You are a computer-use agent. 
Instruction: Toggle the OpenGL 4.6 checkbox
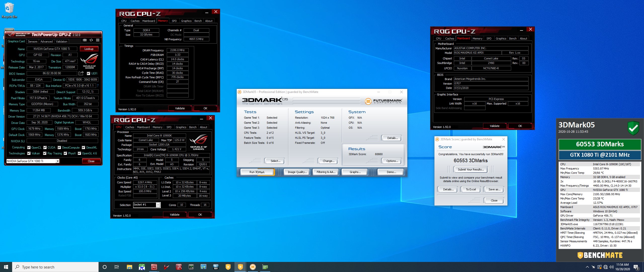pyautogui.click(x=79, y=153)
